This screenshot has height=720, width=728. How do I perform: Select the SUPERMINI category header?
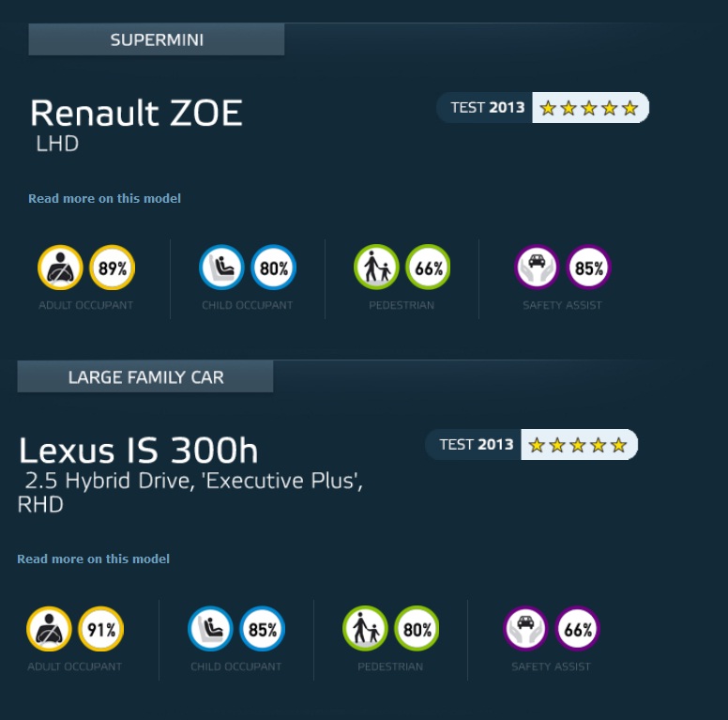157,39
